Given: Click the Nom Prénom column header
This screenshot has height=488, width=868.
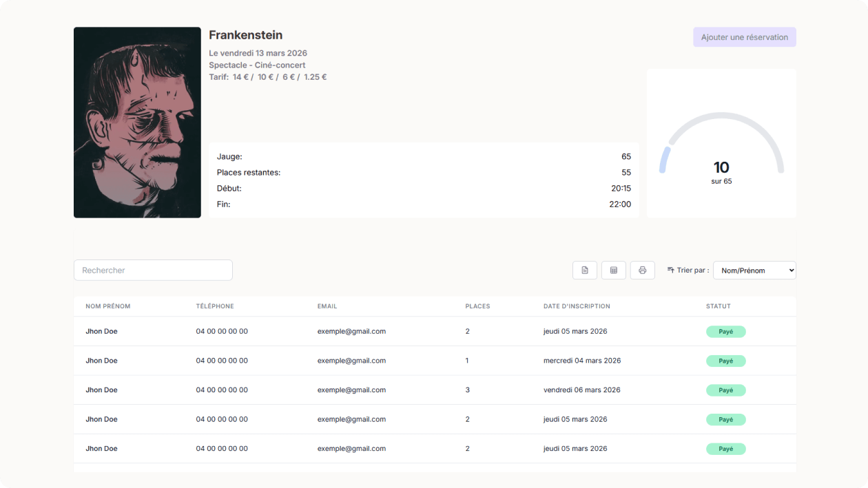Looking at the screenshot, I should [x=108, y=306].
